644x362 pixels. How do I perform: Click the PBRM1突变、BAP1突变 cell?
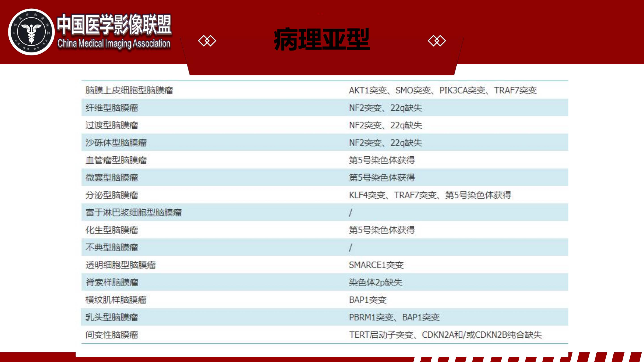pyautogui.click(x=394, y=317)
